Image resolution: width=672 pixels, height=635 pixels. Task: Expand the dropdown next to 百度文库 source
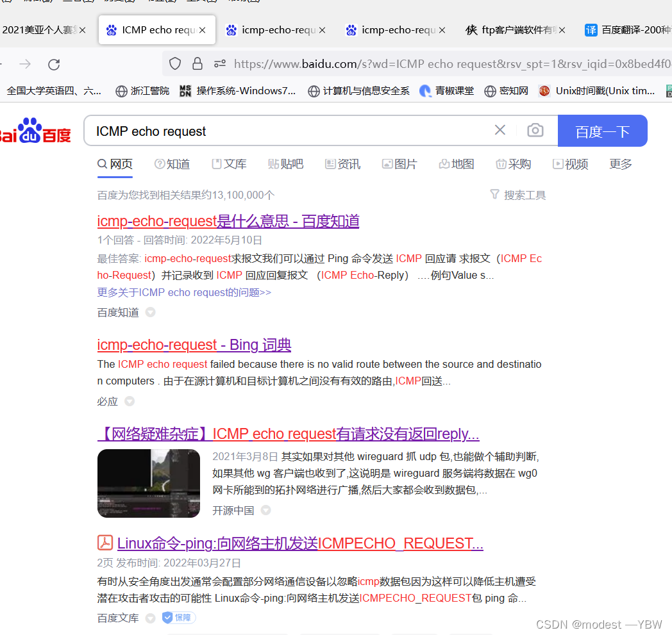pos(151,618)
